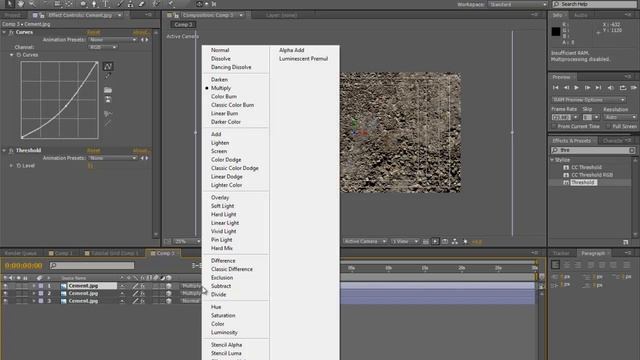
Task: Switch to the Paragraph panel tab
Action: [x=593, y=253]
